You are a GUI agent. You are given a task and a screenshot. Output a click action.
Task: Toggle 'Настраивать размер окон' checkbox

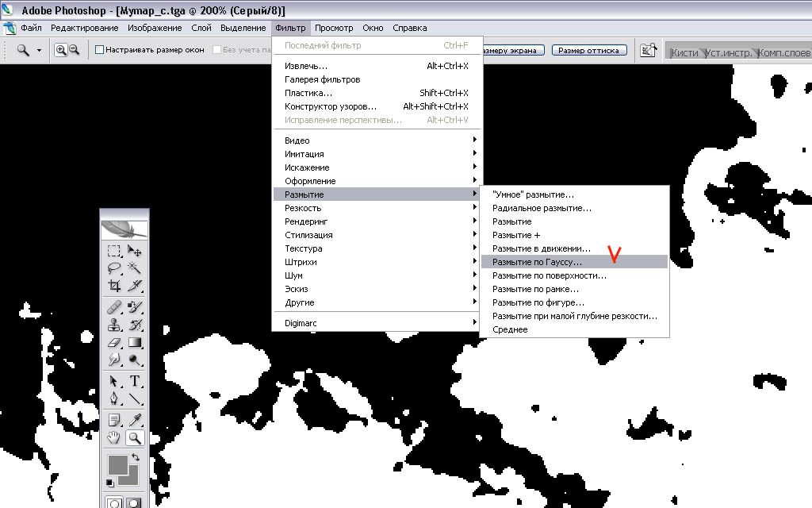click(99, 50)
